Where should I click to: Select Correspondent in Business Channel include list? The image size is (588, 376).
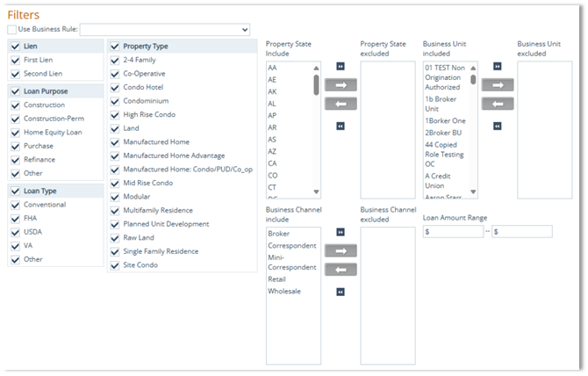(290, 247)
